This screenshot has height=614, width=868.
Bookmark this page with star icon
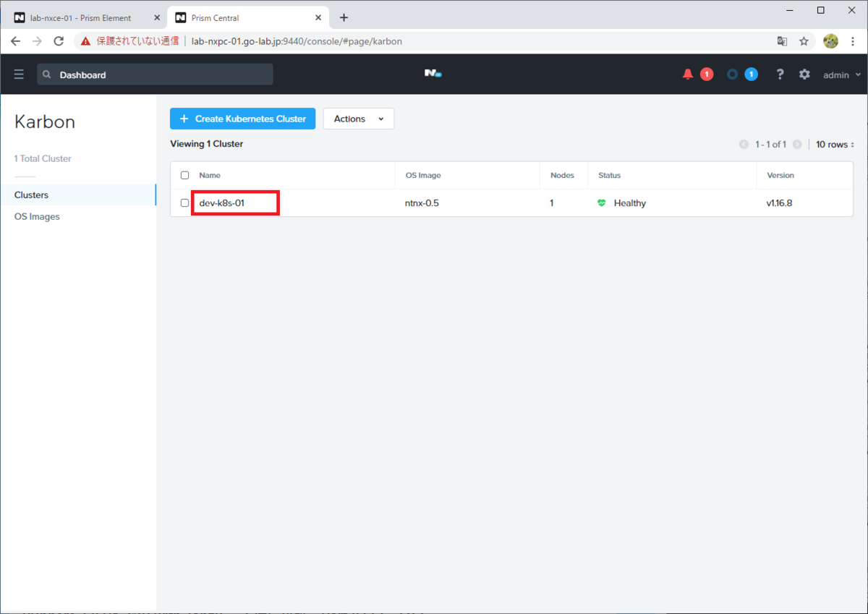(x=804, y=41)
